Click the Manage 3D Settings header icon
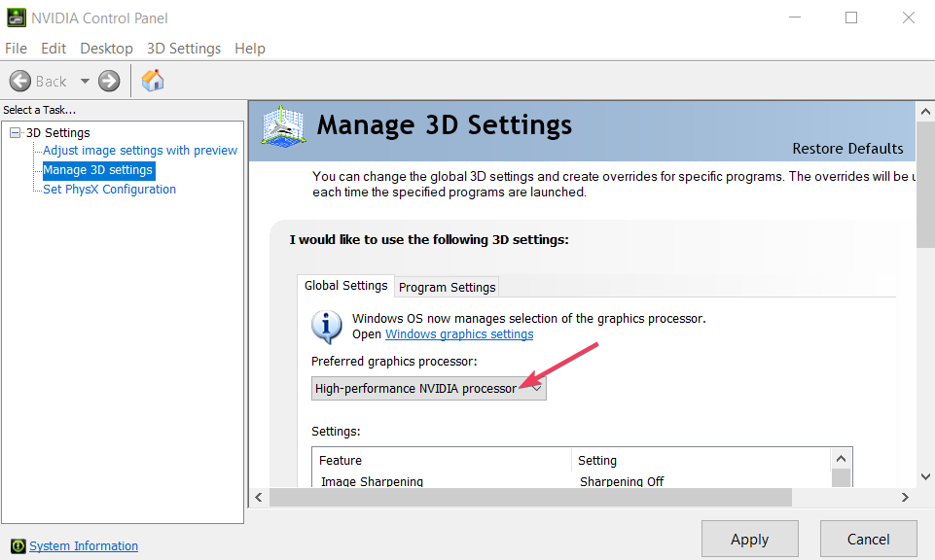The image size is (935, 560). coord(283,127)
